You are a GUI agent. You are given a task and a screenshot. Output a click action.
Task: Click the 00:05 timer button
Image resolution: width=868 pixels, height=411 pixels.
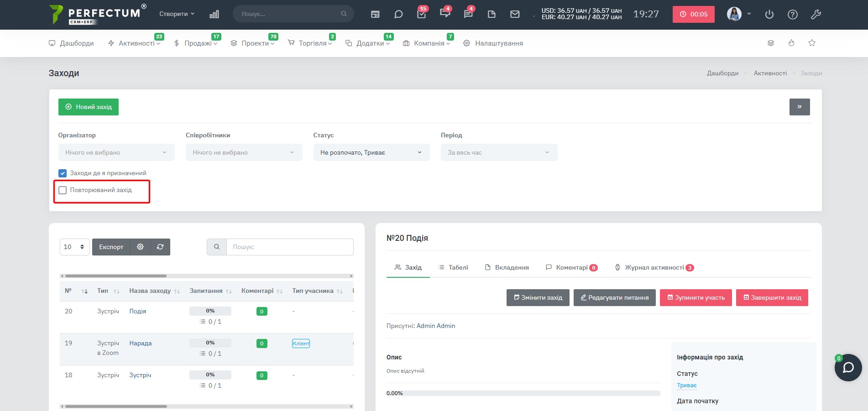[694, 14]
